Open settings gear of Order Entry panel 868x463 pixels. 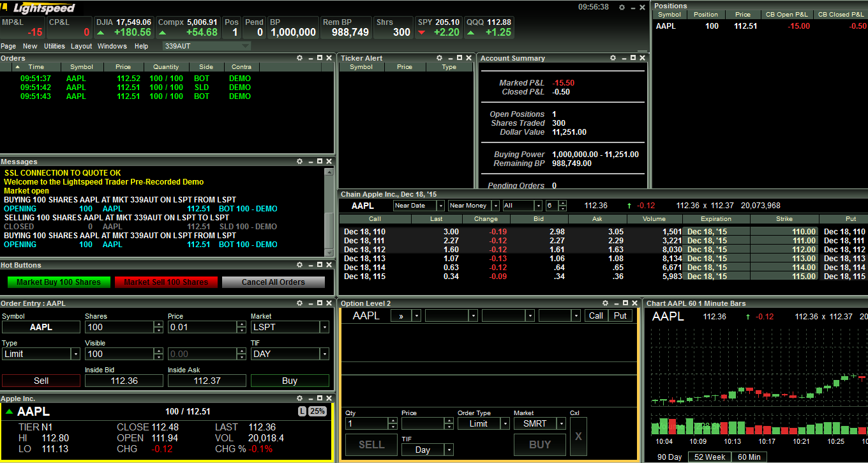click(300, 303)
